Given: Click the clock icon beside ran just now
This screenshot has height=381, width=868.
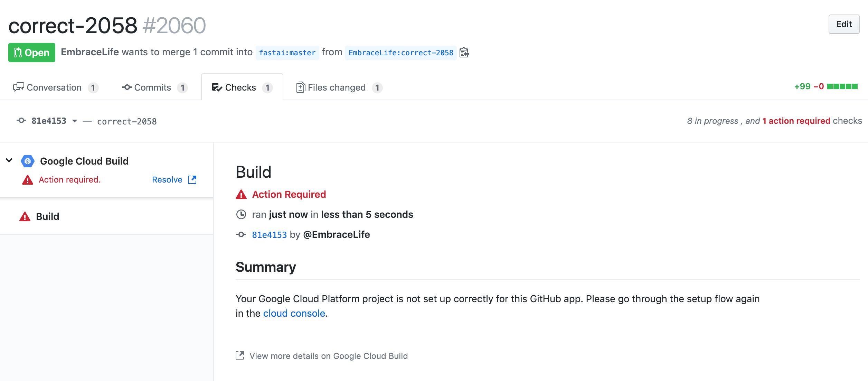Looking at the screenshot, I should (x=241, y=215).
